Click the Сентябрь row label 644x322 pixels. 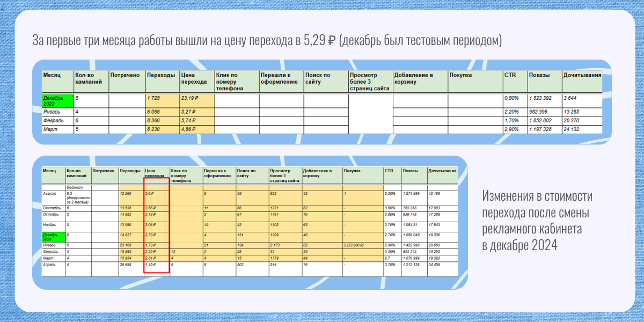tap(53, 207)
